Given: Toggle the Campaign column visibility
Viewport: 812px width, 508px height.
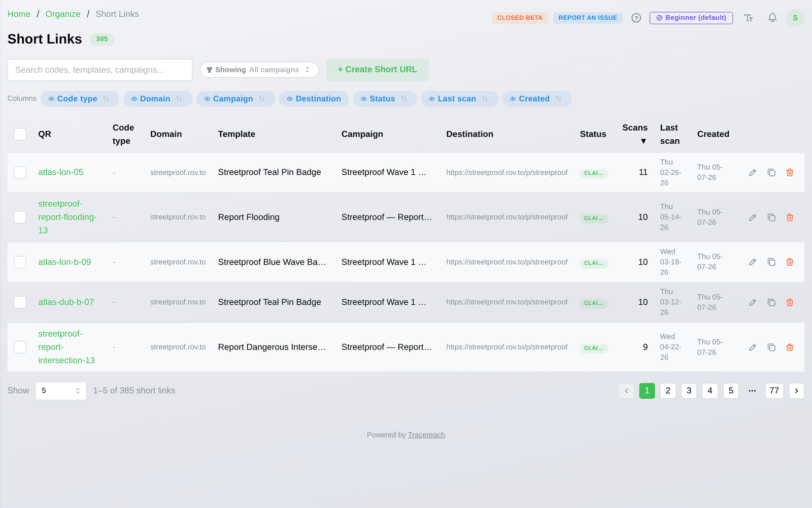Looking at the screenshot, I should [x=235, y=99].
